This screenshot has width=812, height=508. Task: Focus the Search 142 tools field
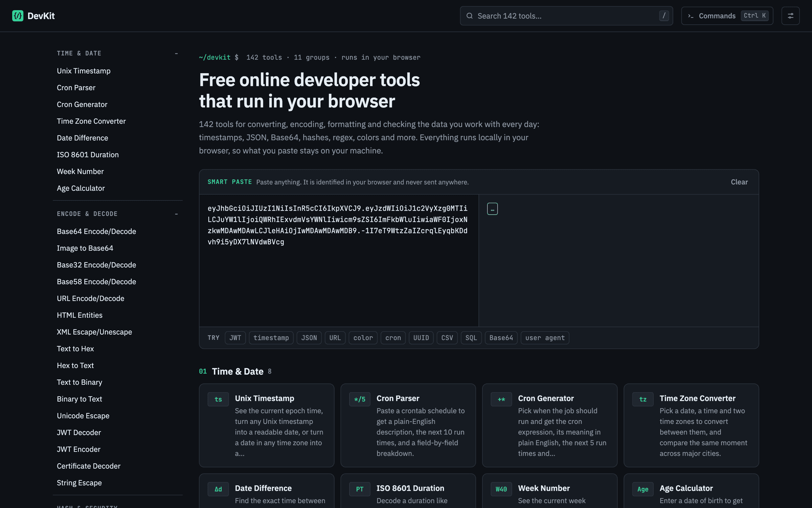tap(566, 16)
